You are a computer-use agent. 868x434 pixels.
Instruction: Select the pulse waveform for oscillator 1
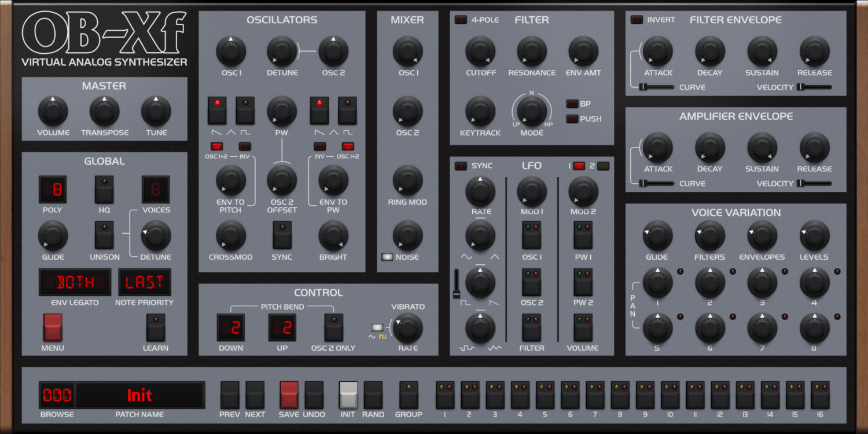[x=245, y=110]
